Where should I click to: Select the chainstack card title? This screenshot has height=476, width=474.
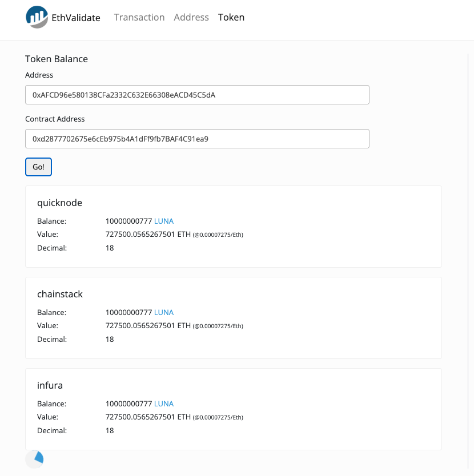(x=60, y=294)
